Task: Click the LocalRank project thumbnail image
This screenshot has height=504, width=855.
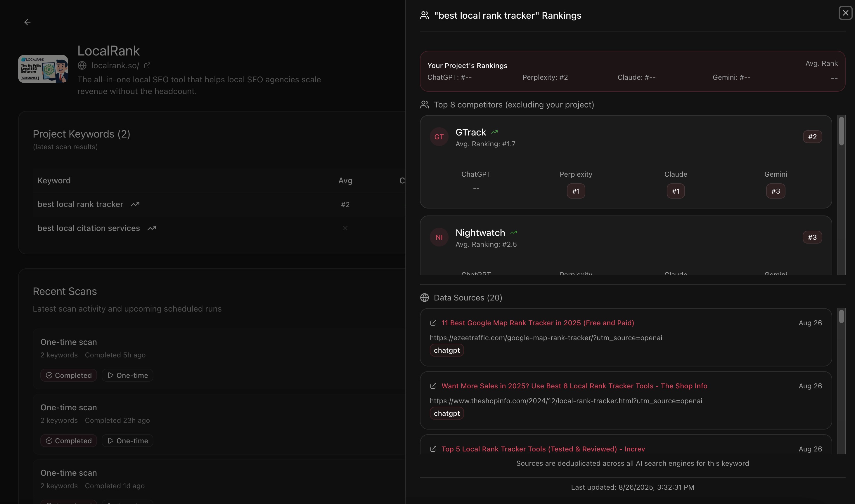Action: tap(43, 69)
